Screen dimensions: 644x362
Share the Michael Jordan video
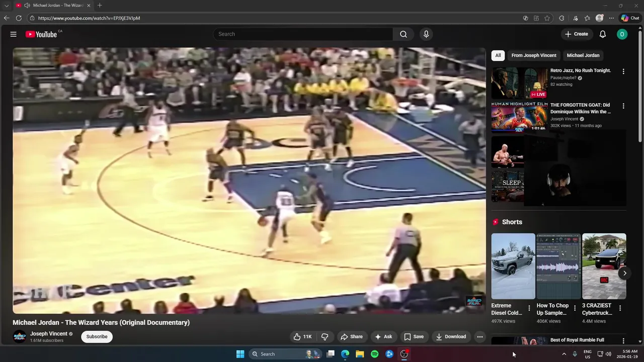click(351, 336)
